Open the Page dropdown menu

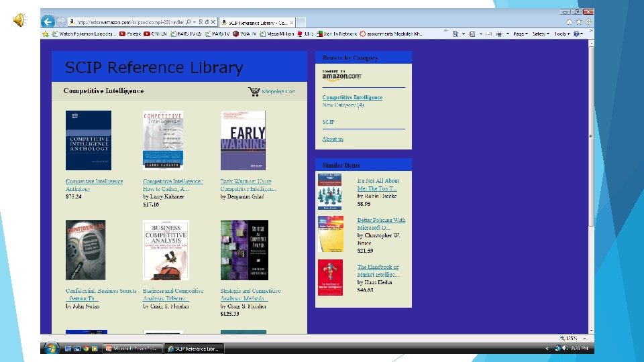521,34
